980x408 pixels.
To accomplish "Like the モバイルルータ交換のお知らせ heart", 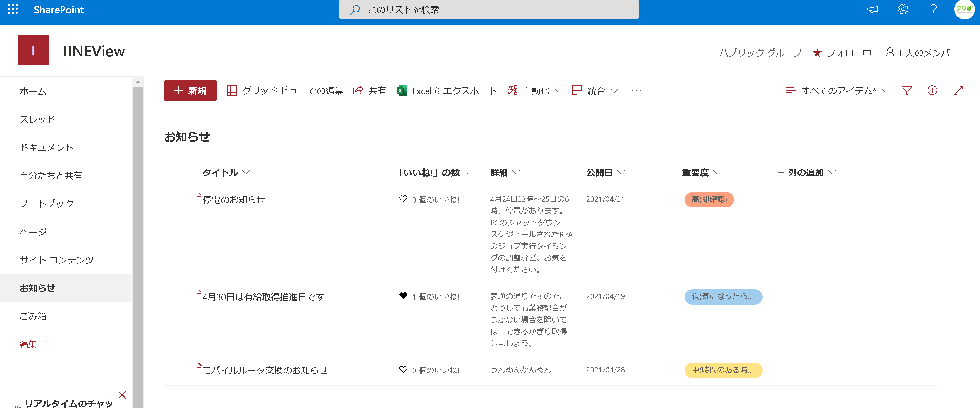I will [403, 370].
